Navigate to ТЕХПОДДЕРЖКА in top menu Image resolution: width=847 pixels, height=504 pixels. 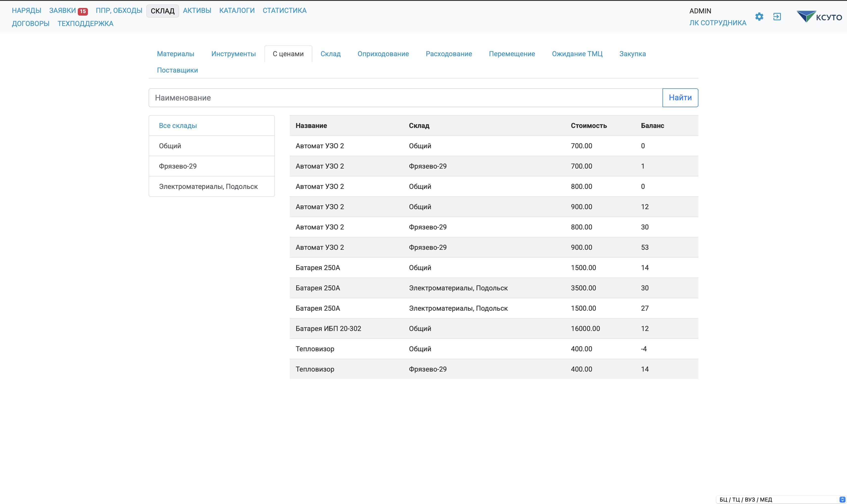tap(85, 24)
